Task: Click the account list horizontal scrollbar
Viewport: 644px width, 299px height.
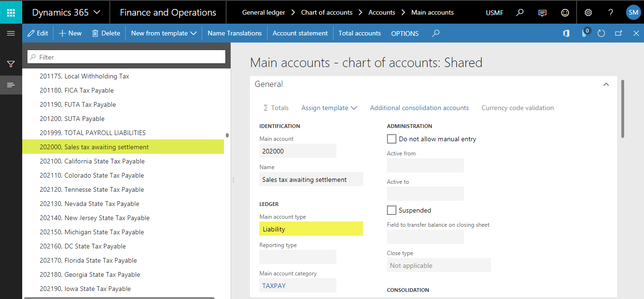Action: pyautogui.click(x=119, y=298)
